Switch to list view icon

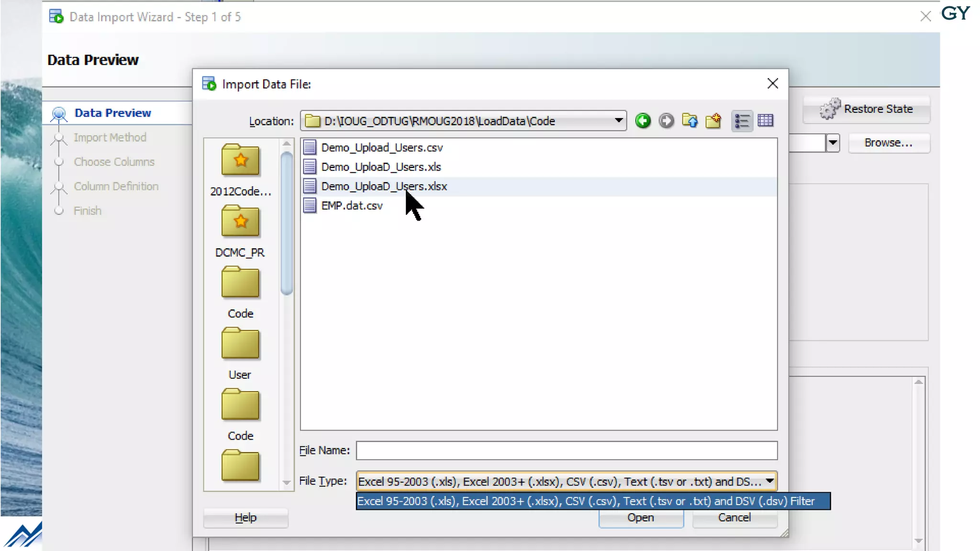tap(742, 121)
